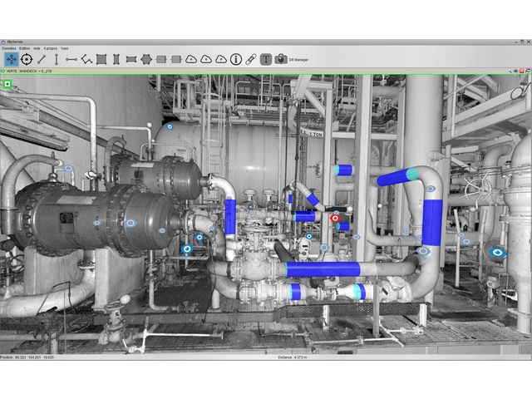
Task: Activate the crosshair target tool
Action: tap(26, 59)
